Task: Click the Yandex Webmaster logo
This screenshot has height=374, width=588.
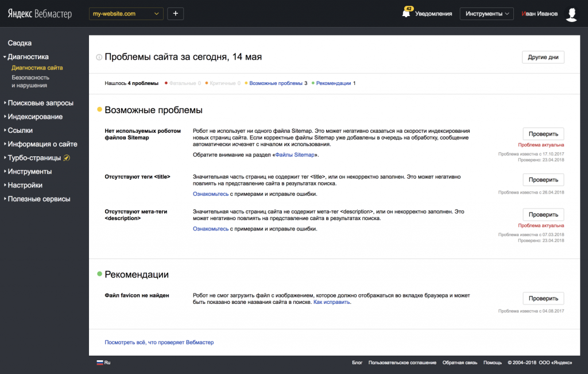Action: coord(40,14)
